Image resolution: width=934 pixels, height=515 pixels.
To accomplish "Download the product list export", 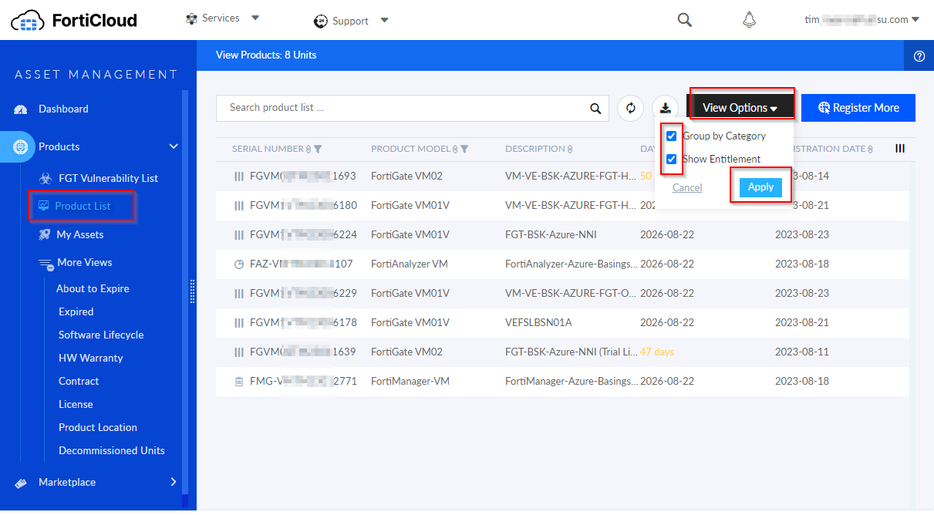I will pos(665,108).
